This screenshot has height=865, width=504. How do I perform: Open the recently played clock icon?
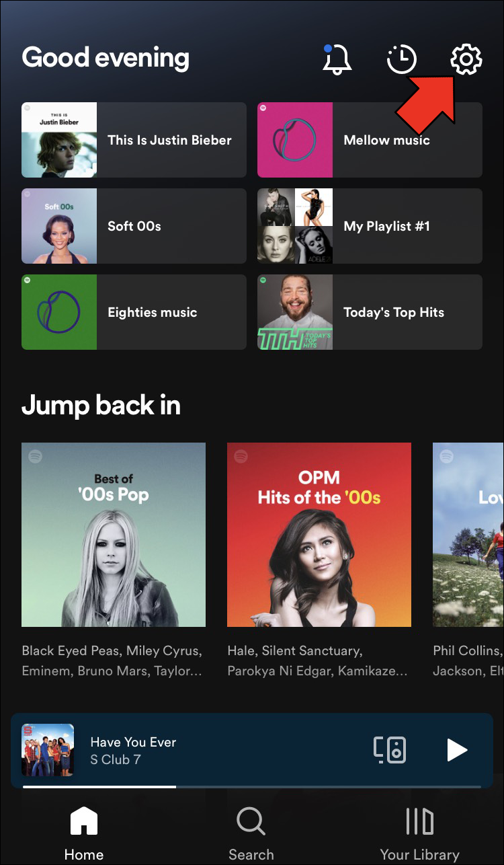(x=402, y=59)
